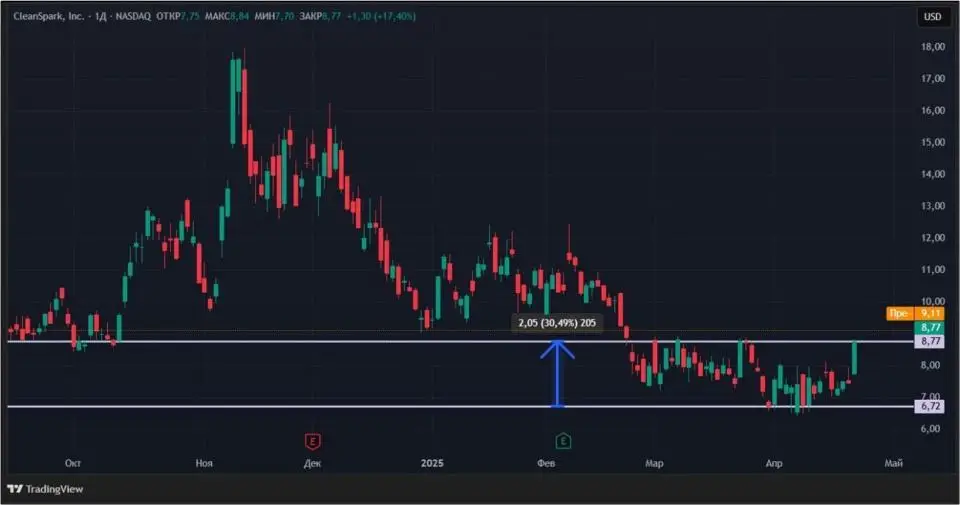Screen dimensions: 960x505
Task: Open the 1Д interval in chart legend
Action: coord(100,17)
